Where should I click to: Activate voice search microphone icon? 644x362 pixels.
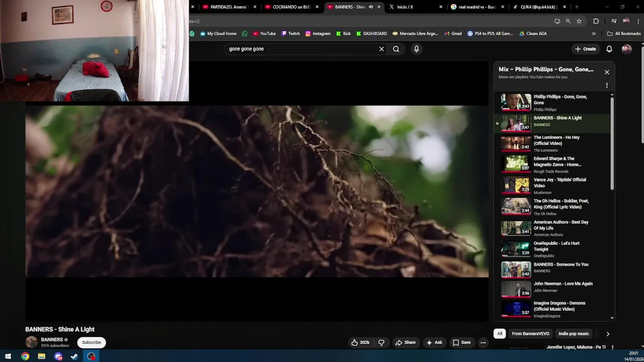416,49
